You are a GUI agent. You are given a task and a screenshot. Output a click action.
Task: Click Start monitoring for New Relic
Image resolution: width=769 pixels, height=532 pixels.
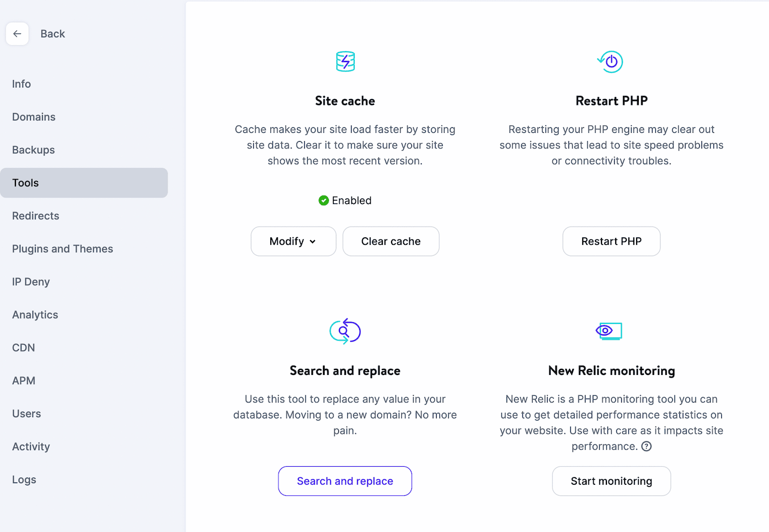(x=611, y=481)
